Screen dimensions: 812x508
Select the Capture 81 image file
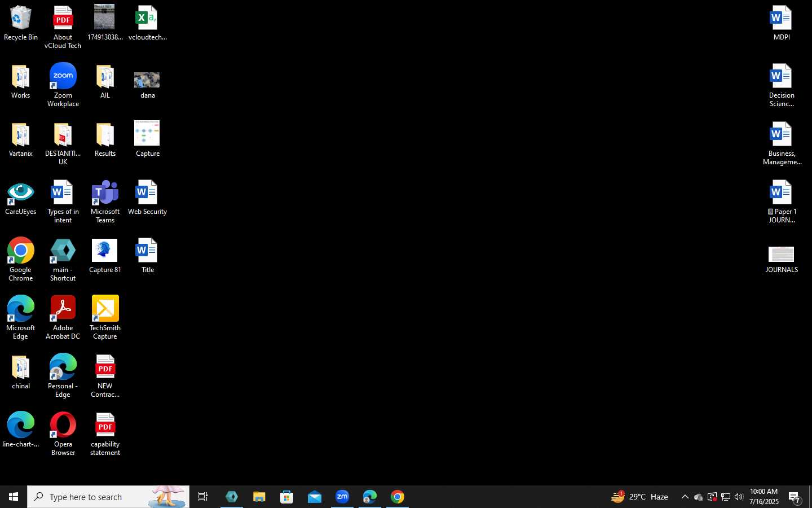[x=105, y=257]
